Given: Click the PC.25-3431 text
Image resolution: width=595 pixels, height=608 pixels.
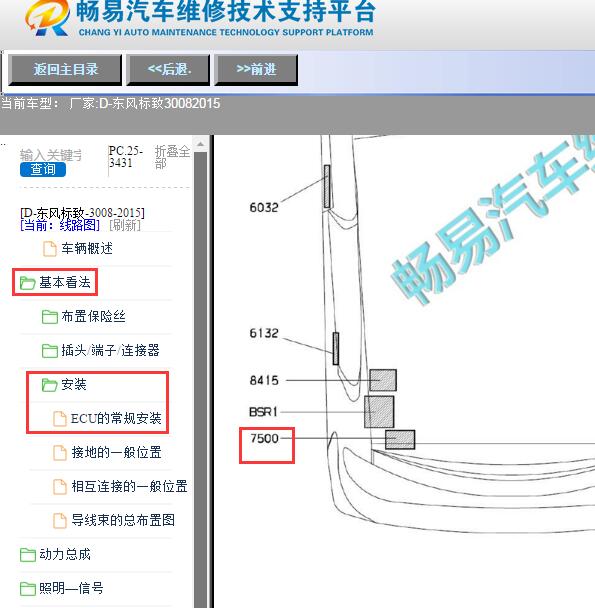Looking at the screenshot, I should [126, 157].
